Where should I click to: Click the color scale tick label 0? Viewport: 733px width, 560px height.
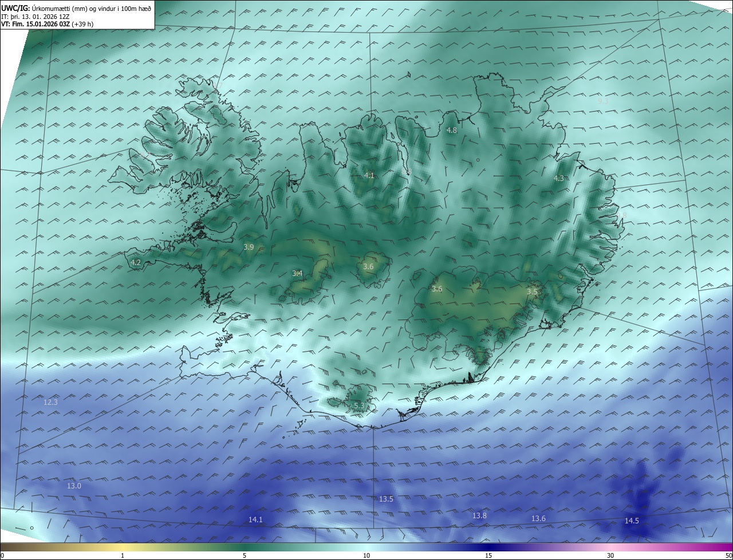click(2, 555)
